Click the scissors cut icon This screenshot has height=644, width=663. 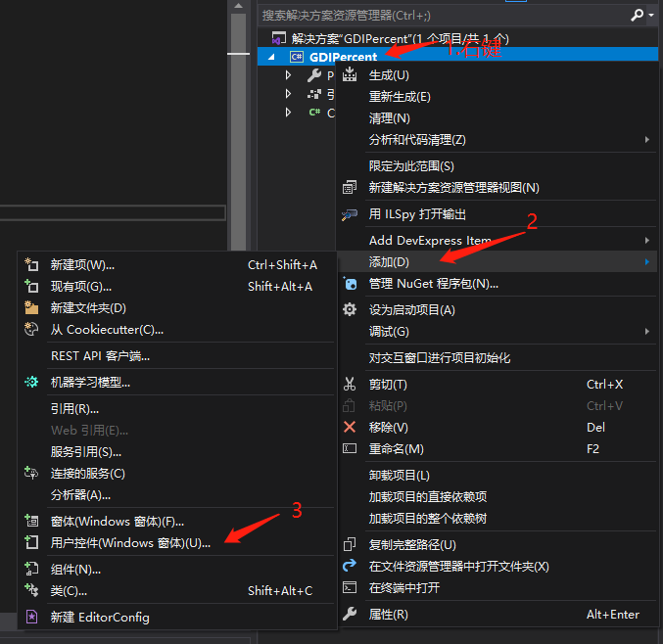pos(350,384)
